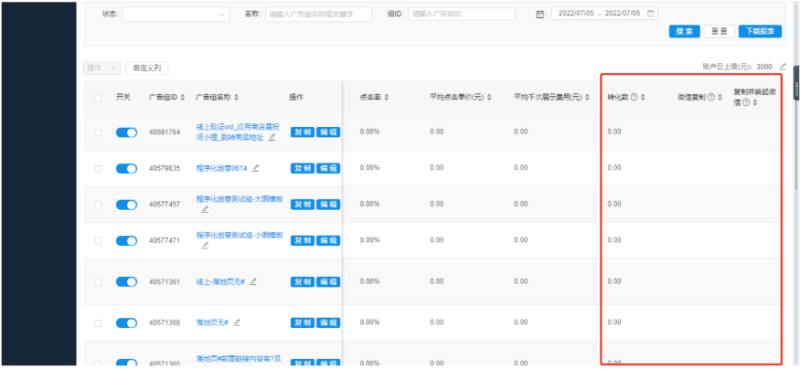The height and width of the screenshot is (369, 800).
Task: Click the blue 搜索 search button
Action: coord(684,31)
